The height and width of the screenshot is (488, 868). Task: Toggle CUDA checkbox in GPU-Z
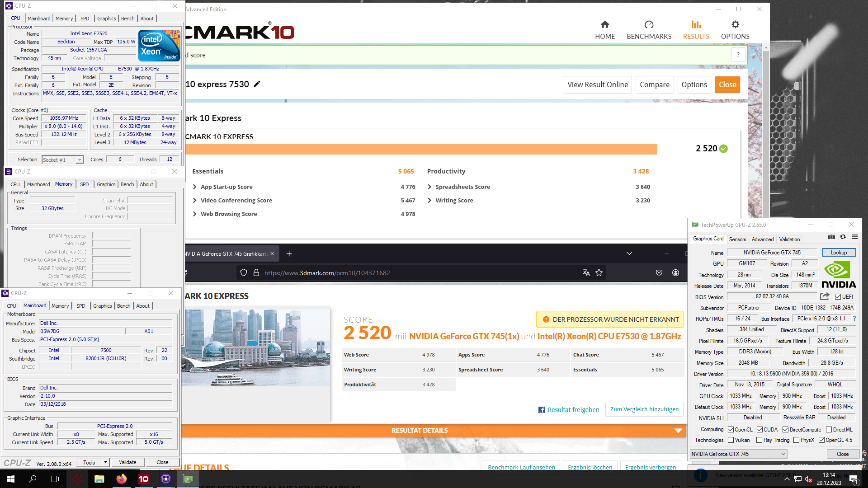click(x=759, y=429)
